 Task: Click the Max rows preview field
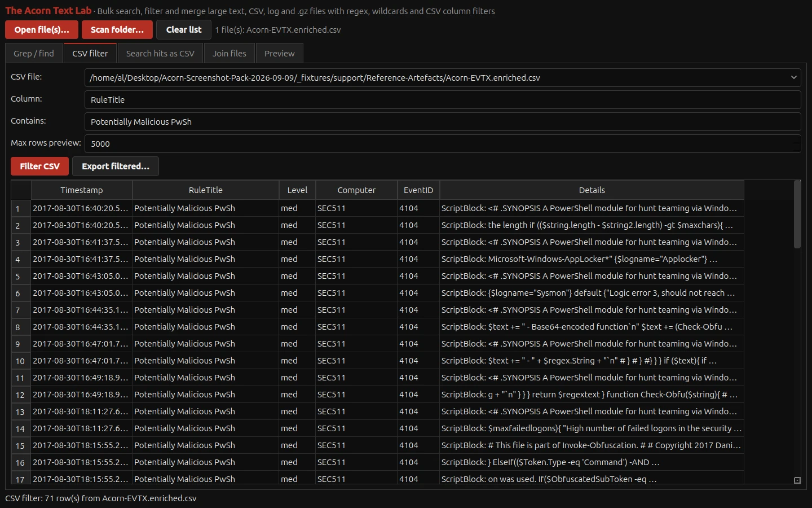(443, 144)
